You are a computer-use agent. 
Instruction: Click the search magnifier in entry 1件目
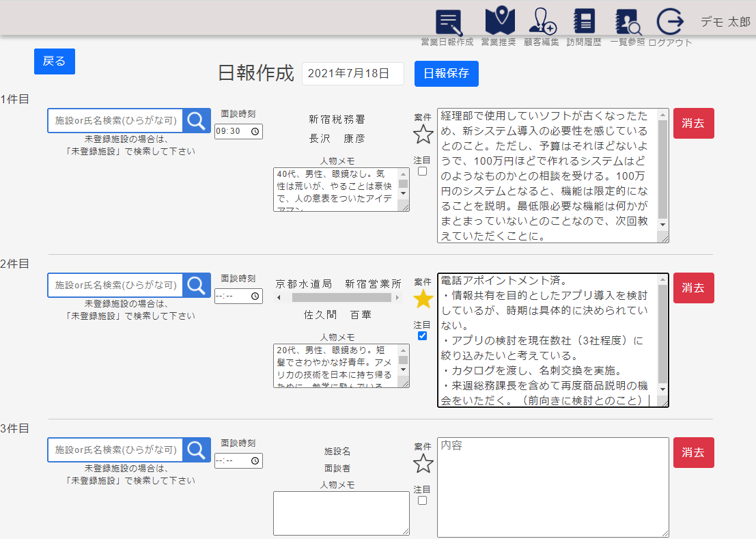tap(197, 121)
